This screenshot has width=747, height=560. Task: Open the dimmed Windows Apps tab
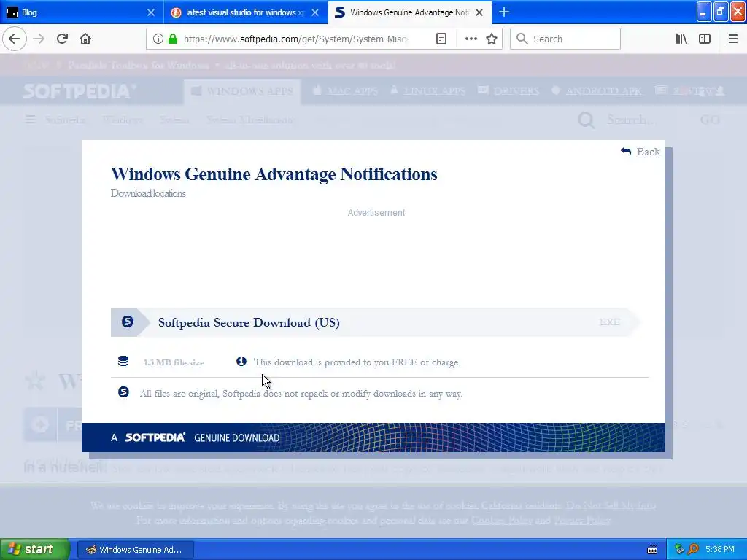[242, 91]
